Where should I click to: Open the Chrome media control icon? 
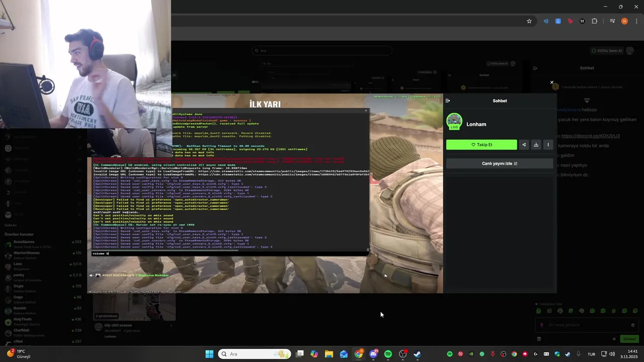[x=612, y=21]
